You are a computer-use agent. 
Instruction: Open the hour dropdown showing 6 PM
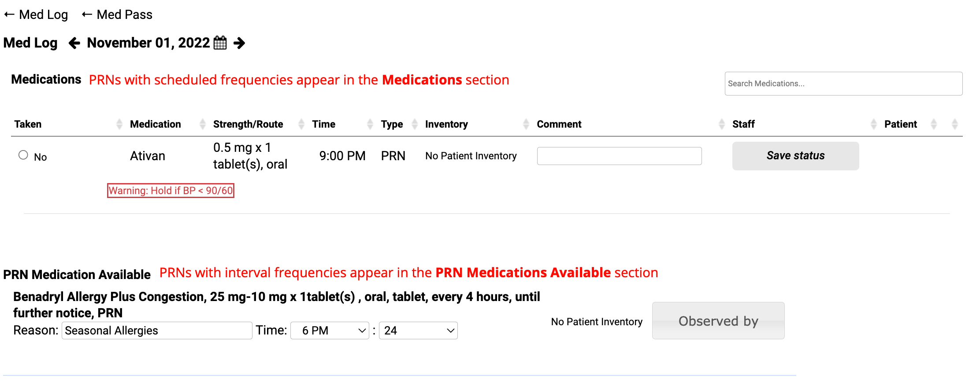click(x=330, y=331)
